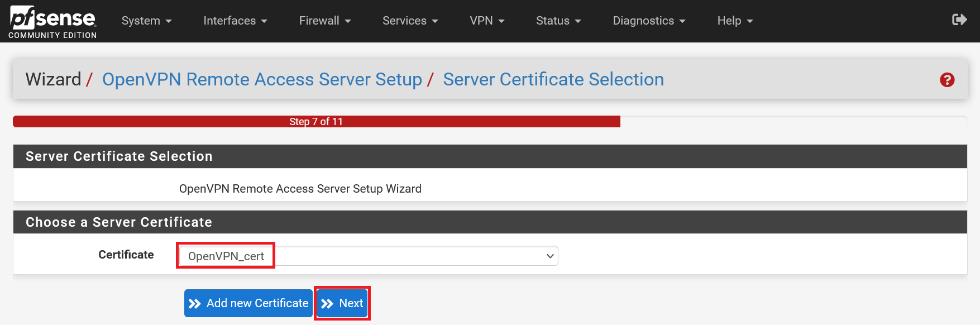Expand the Certificate dropdown showing OpenVPN_cert
980x325 pixels.
point(369,256)
